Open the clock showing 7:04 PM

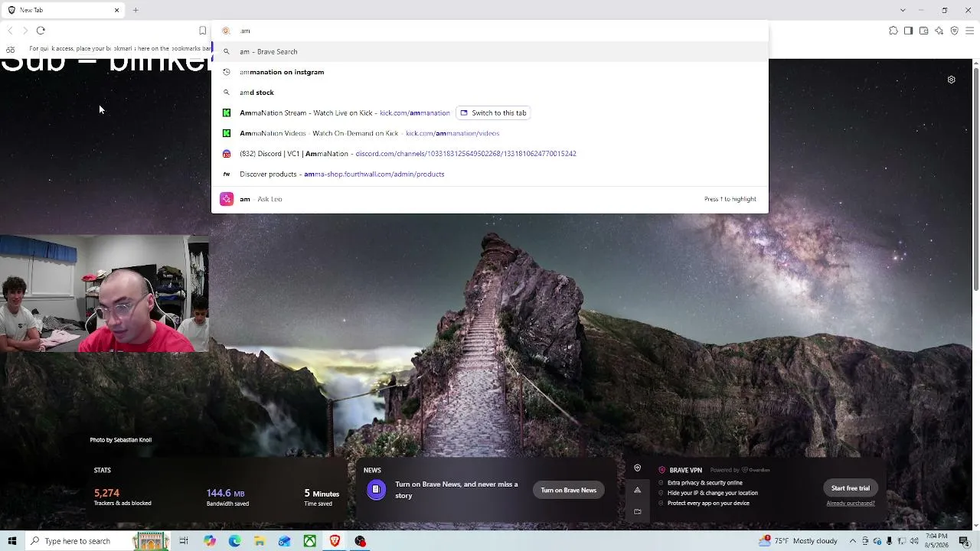[936, 541]
